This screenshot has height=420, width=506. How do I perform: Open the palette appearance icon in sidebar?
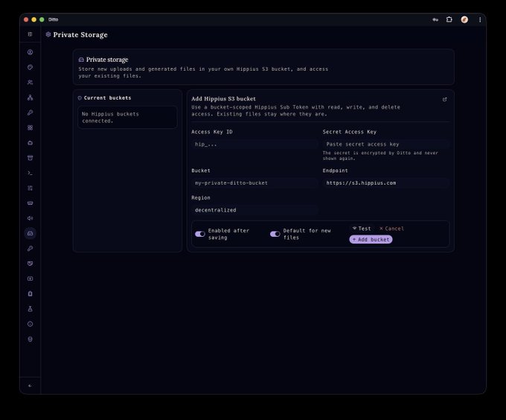coord(30,67)
